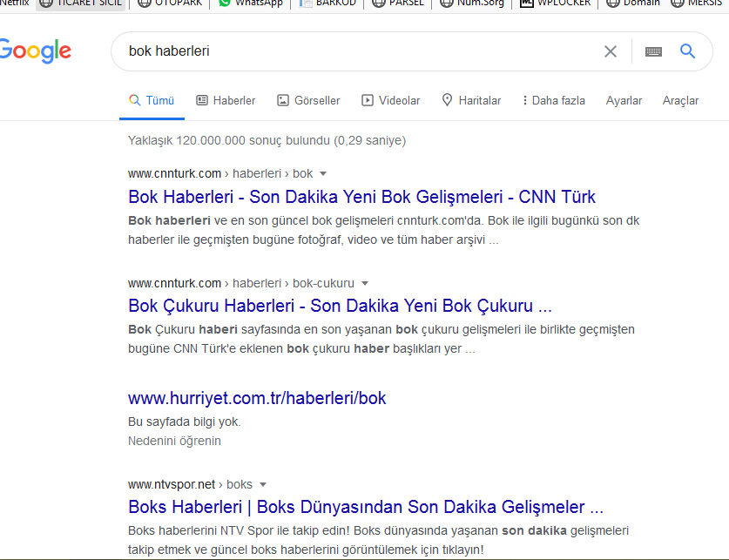Expand dropdown arrow beside ntvspor.net › boks
The height and width of the screenshot is (560, 729).
tap(263, 485)
